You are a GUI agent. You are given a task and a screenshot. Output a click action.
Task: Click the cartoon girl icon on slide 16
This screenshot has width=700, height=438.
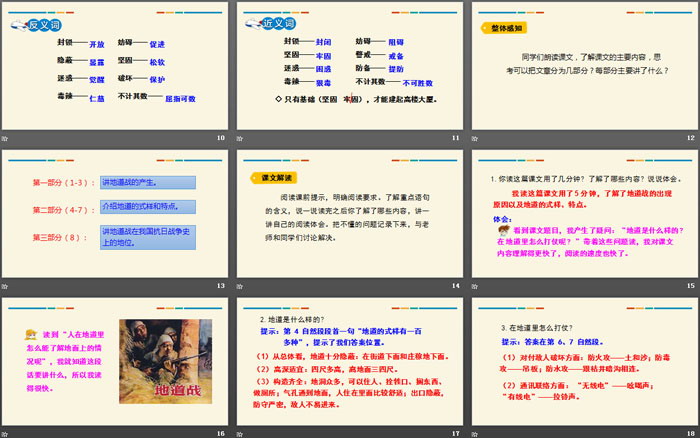[x=31, y=334]
